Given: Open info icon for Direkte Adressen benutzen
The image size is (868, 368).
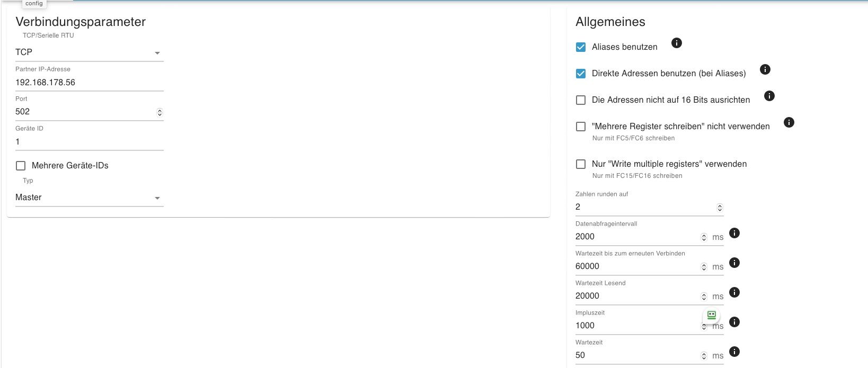Looking at the screenshot, I should pos(765,69).
